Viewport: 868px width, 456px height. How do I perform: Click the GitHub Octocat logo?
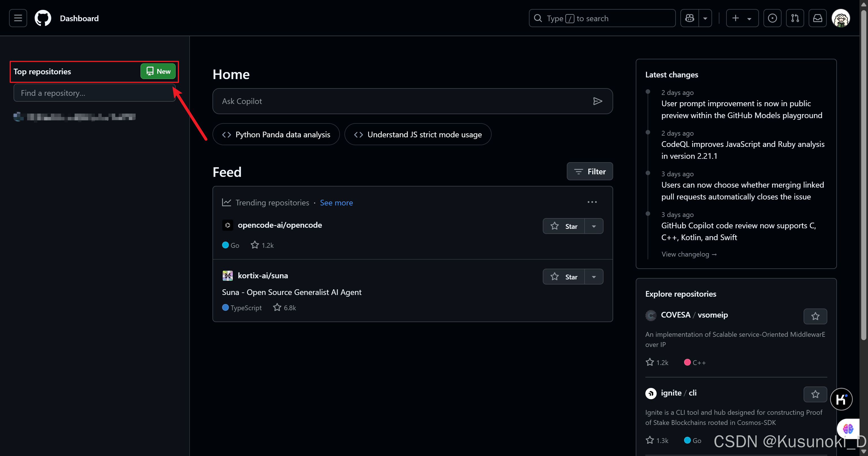[43, 18]
